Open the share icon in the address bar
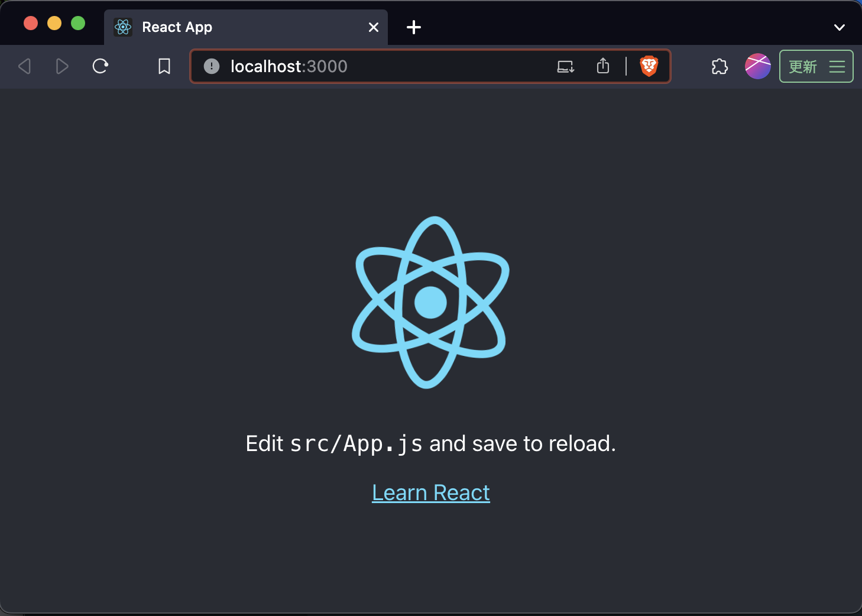 point(603,66)
